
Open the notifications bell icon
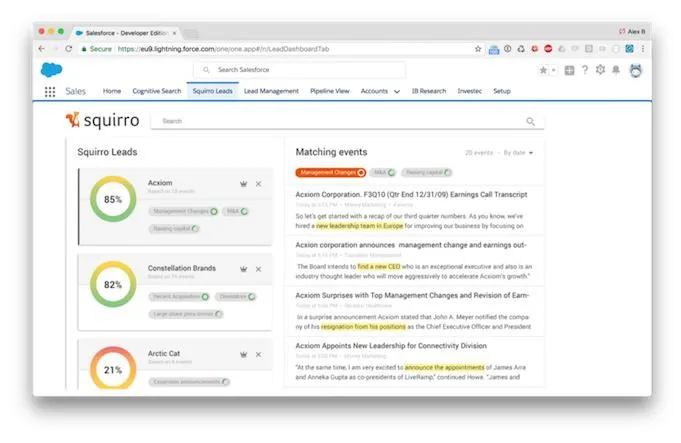pos(616,70)
